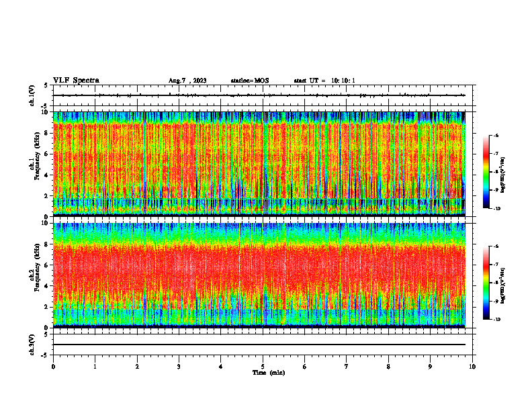Click the ch.1 color scale log(PSD) units label
Image resolution: width=532 pixels, height=411 pixels.
click(503, 175)
